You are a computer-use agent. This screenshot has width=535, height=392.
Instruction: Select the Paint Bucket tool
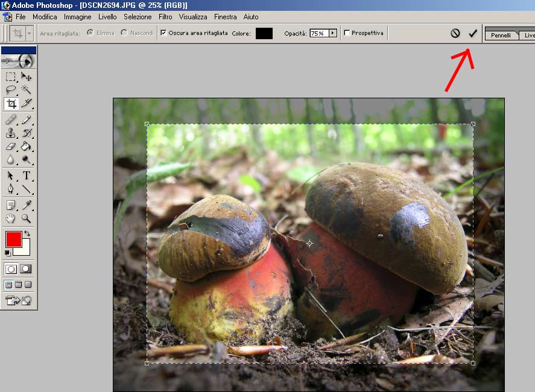tap(27, 146)
